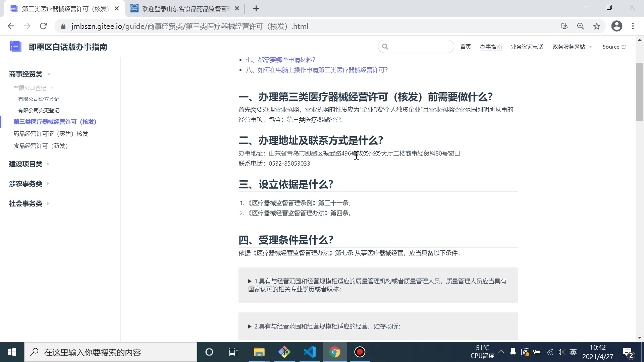The width and height of the screenshot is (644, 362).
Task: Click the browser back arrow
Action: (x=11, y=26)
